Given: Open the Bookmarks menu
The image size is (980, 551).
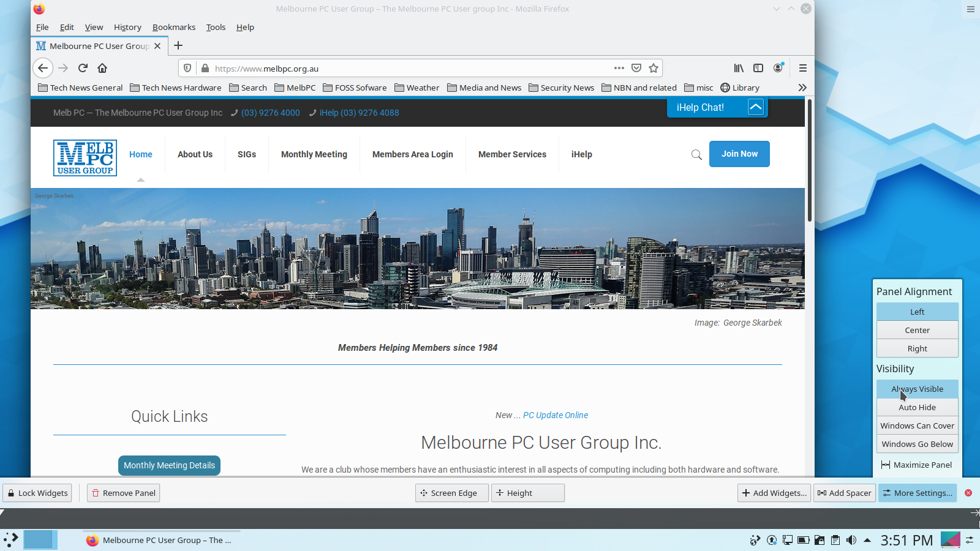Looking at the screenshot, I should [174, 27].
